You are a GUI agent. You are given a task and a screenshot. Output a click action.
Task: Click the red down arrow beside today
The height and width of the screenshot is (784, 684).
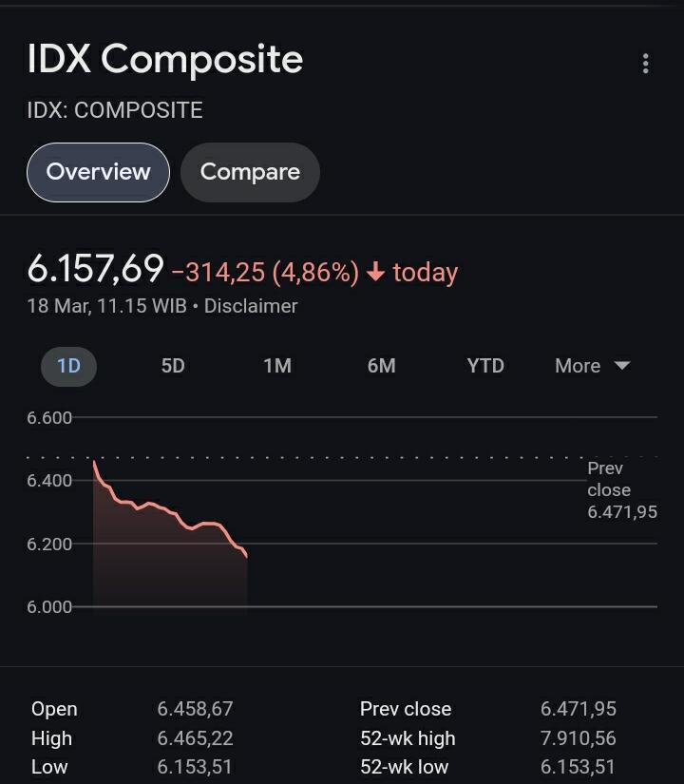375,273
